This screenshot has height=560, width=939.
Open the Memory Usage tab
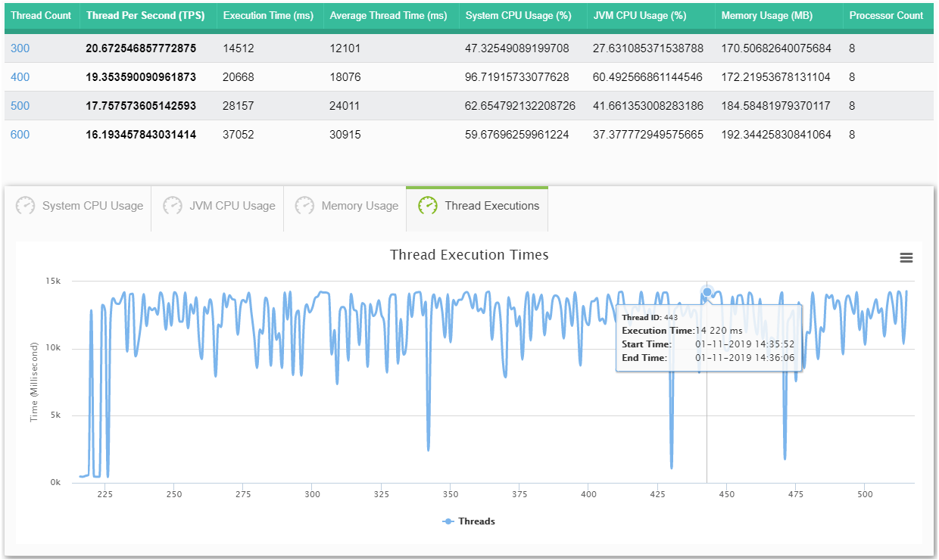pos(345,208)
